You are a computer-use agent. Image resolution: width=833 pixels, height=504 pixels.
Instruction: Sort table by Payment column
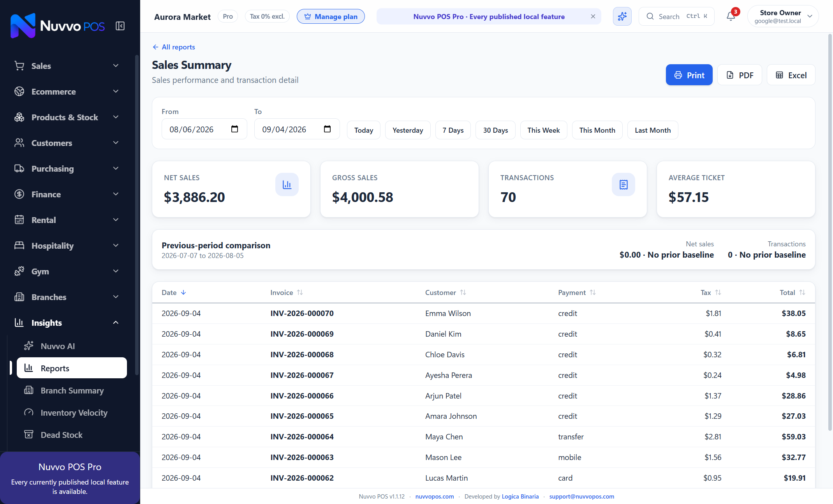click(576, 292)
